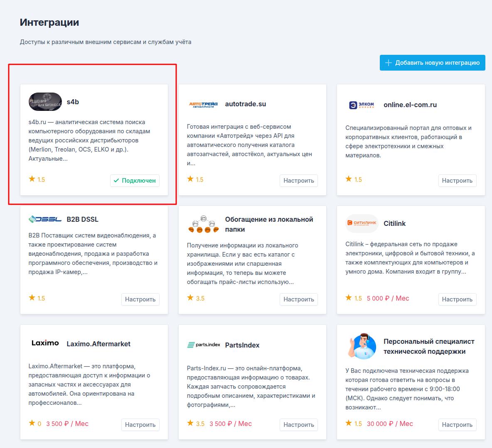
Task: Open the connected s4b status button
Action: (x=135, y=181)
